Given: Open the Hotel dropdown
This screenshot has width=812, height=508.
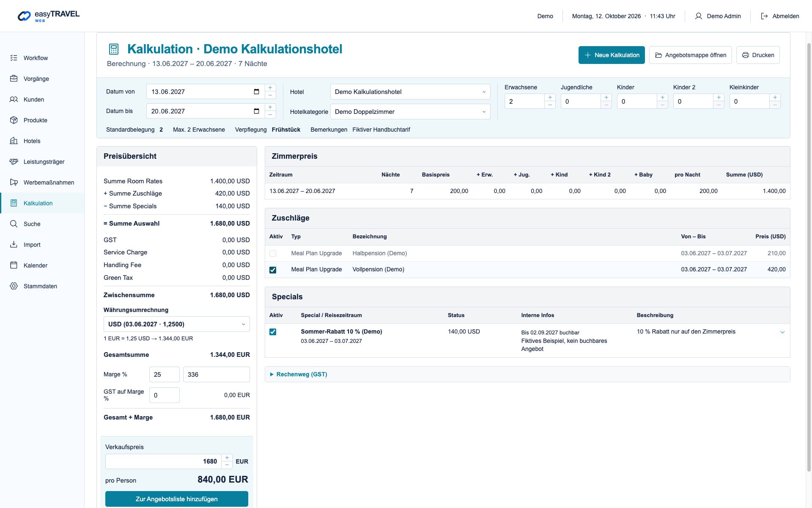Looking at the screenshot, I should 410,92.
